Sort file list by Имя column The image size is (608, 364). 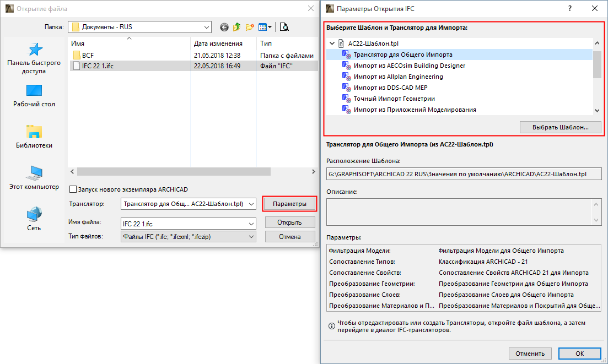coord(129,44)
